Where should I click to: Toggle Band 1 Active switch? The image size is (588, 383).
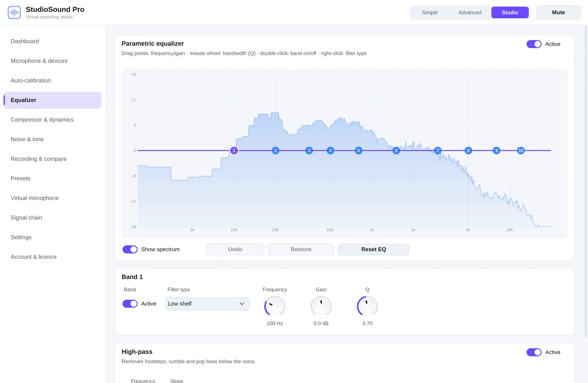pyautogui.click(x=130, y=304)
